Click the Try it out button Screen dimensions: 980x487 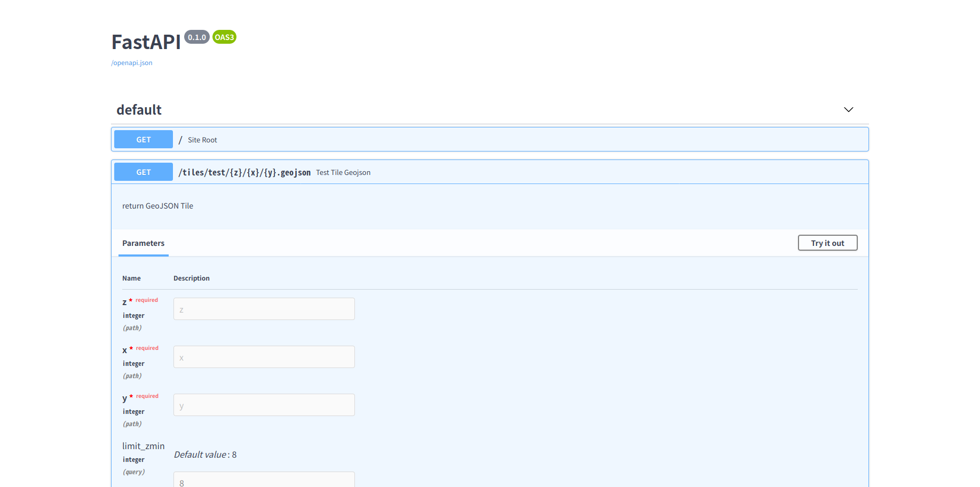pyautogui.click(x=827, y=243)
